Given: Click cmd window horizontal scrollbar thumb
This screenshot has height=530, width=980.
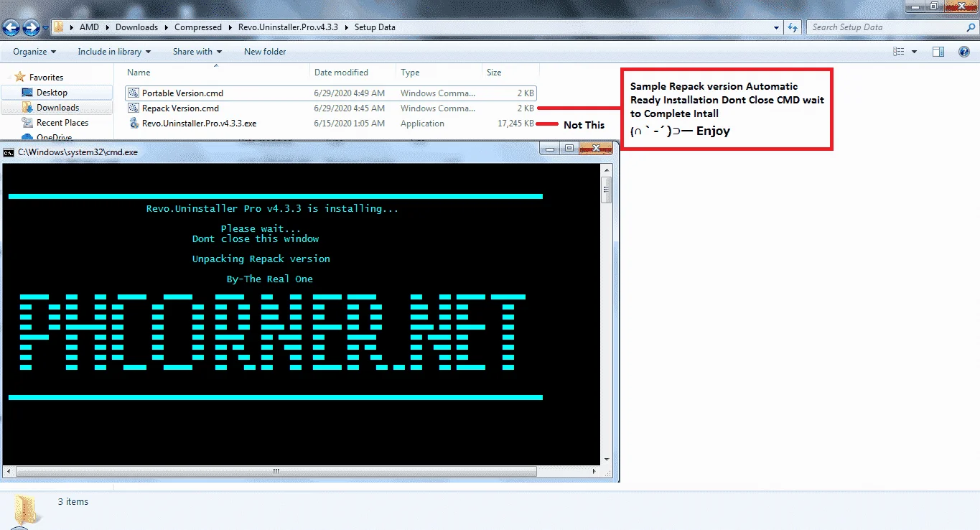Looking at the screenshot, I should pos(276,472).
